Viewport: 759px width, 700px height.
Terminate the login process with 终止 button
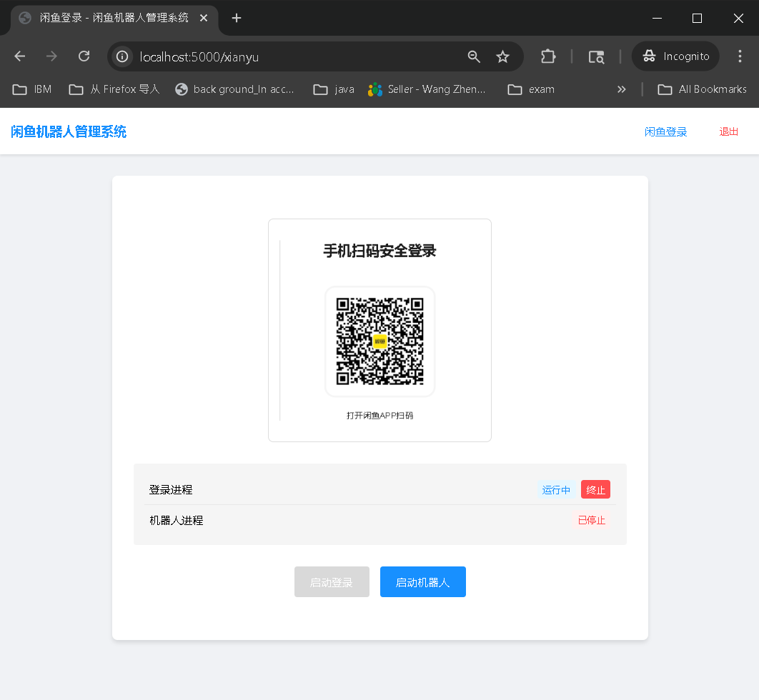tap(595, 489)
